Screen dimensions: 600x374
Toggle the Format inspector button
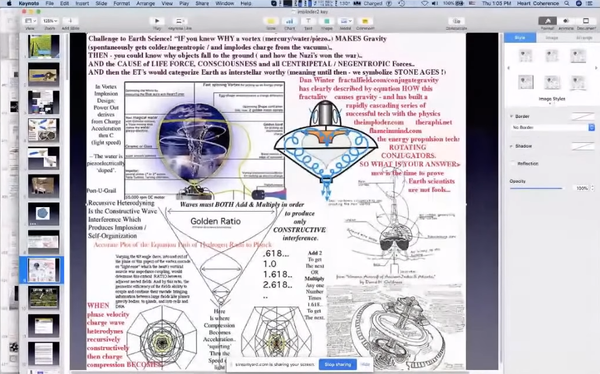[x=548, y=21]
